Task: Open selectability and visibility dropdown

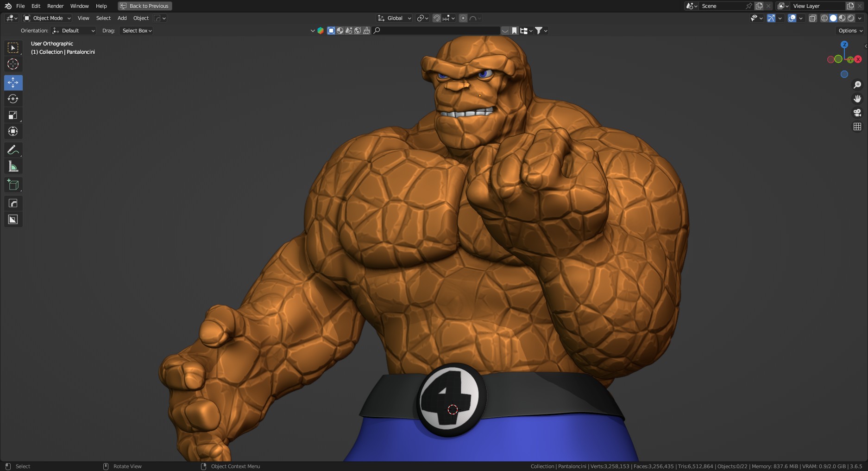Action: pyautogui.click(x=756, y=18)
